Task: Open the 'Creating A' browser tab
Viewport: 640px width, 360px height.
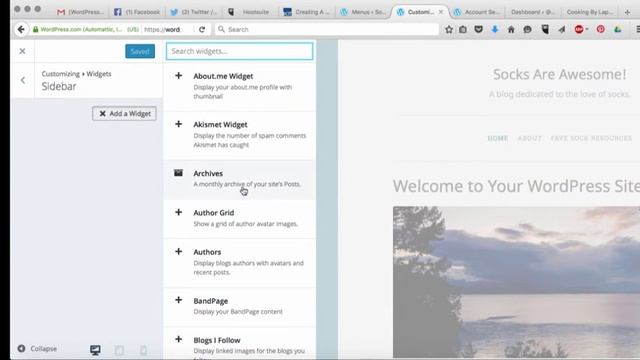Action: pos(306,12)
